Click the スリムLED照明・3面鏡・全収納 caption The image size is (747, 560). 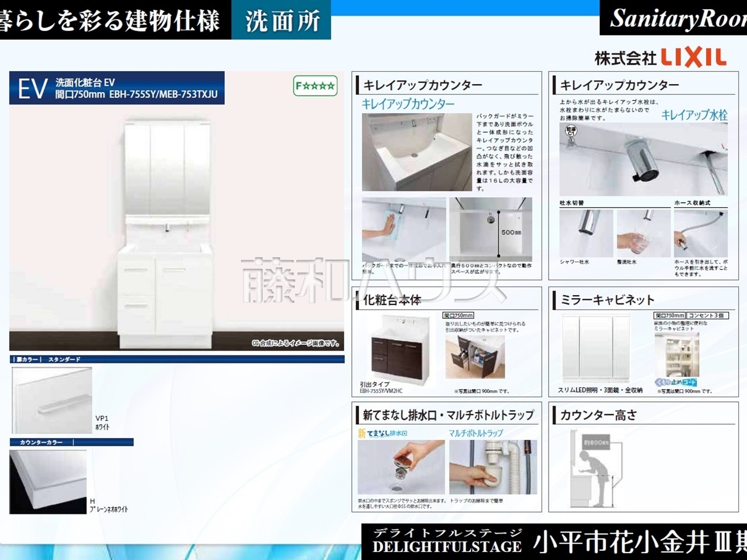click(x=601, y=390)
